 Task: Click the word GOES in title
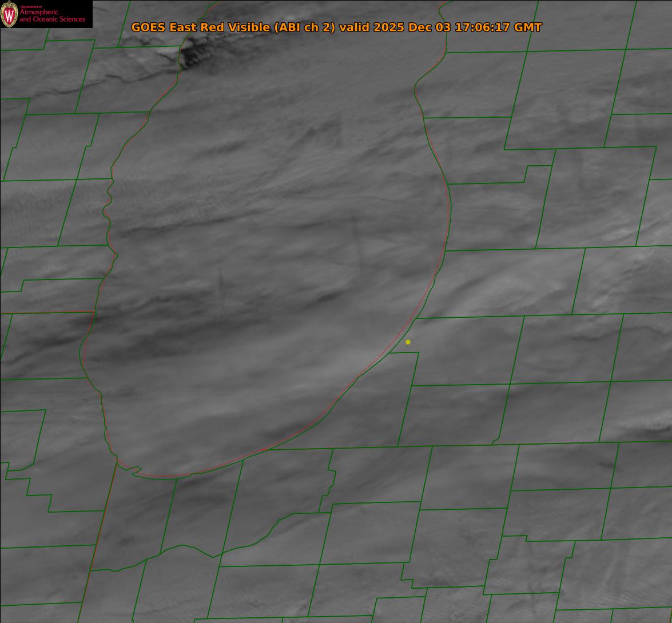click(148, 27)
